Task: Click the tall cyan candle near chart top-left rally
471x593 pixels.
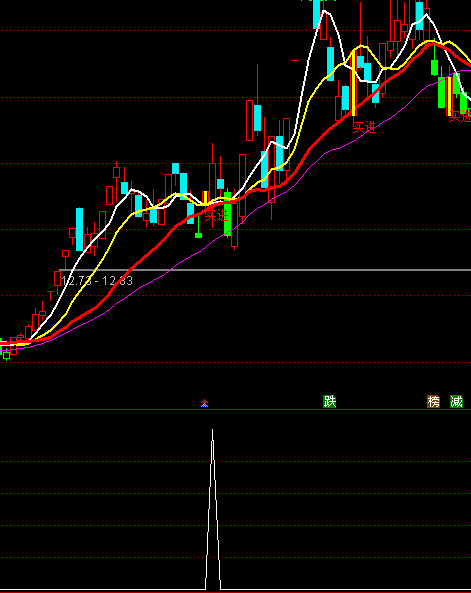Action: click(x=79, y=229)
